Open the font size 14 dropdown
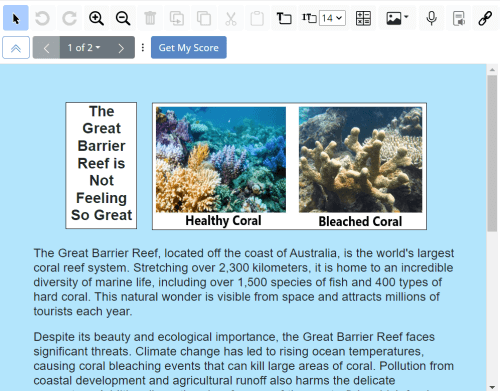This screenshot has height=391, width=500. 332,18
